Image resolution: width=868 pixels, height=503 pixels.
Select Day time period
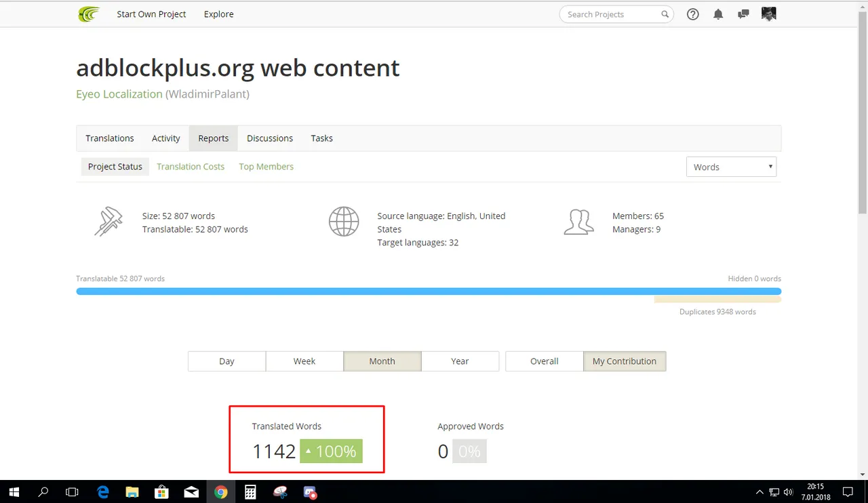click(x=226, y=361)
